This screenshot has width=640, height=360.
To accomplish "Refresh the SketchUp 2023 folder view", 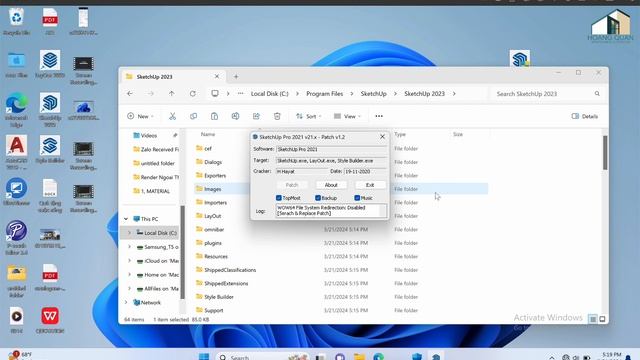I will coord(193,93).
